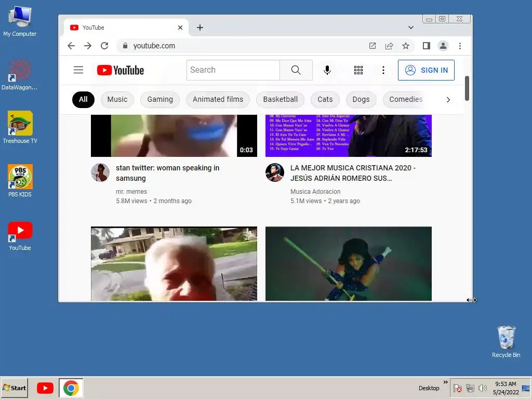Go back with the browser back arrow
Screen dimensions: 532x399
click(x=71, y=46)
